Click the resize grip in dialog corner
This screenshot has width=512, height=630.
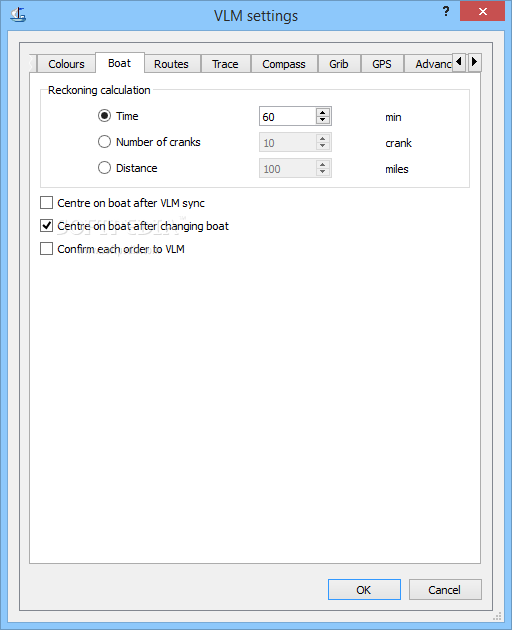(497, 616)
